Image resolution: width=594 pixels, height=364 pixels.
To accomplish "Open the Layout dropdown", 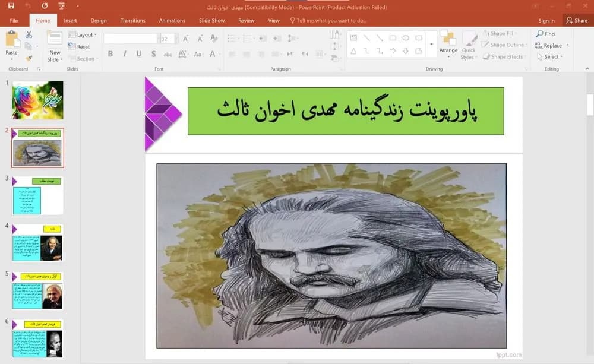I will (x=83, y=34).
